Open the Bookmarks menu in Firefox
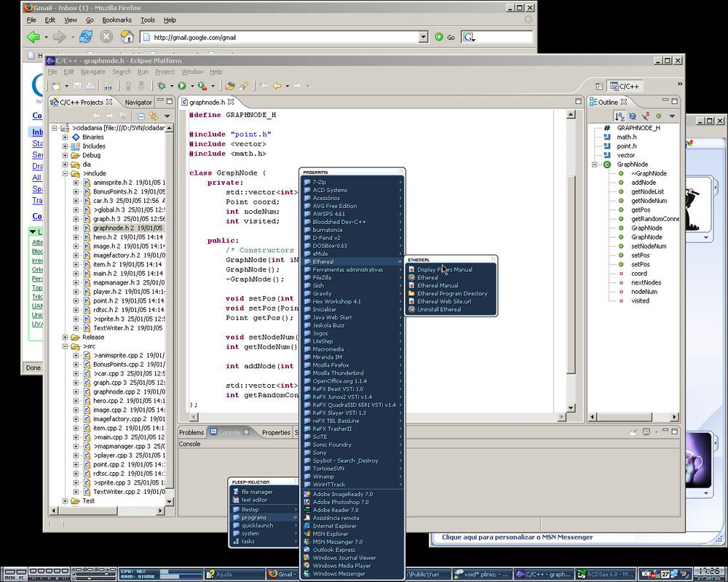 [x=116, y=20]
